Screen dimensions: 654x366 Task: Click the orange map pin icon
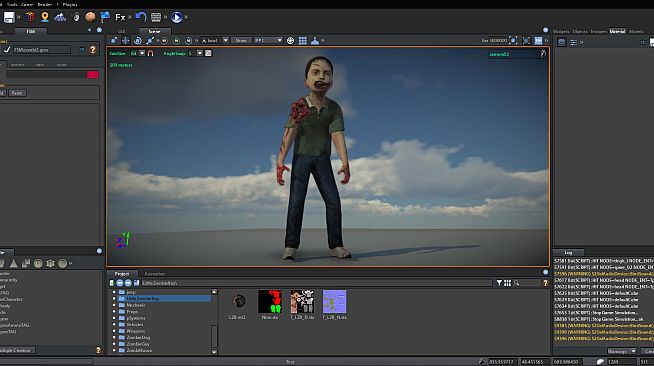[45, 17]
